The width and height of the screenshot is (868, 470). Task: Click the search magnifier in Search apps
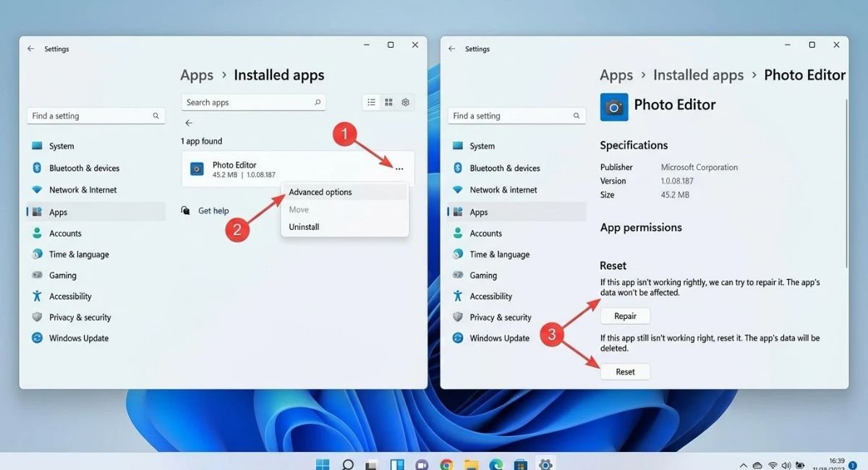[317, 103]
